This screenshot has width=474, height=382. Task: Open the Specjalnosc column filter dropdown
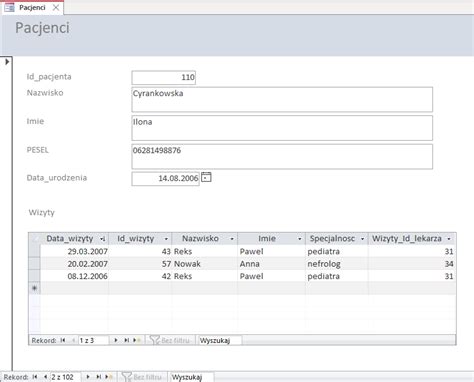click(x=362, y=239)
